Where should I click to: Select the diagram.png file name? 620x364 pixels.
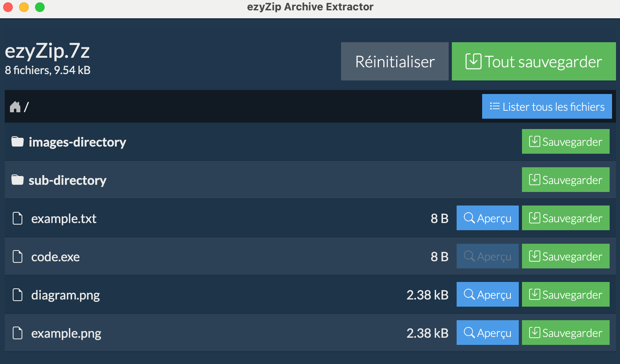coord(65,295)
